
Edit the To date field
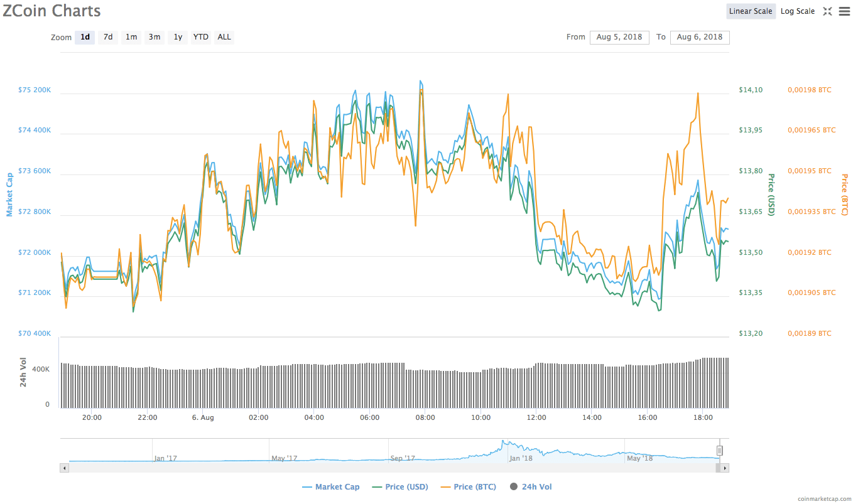pos(700,37)
